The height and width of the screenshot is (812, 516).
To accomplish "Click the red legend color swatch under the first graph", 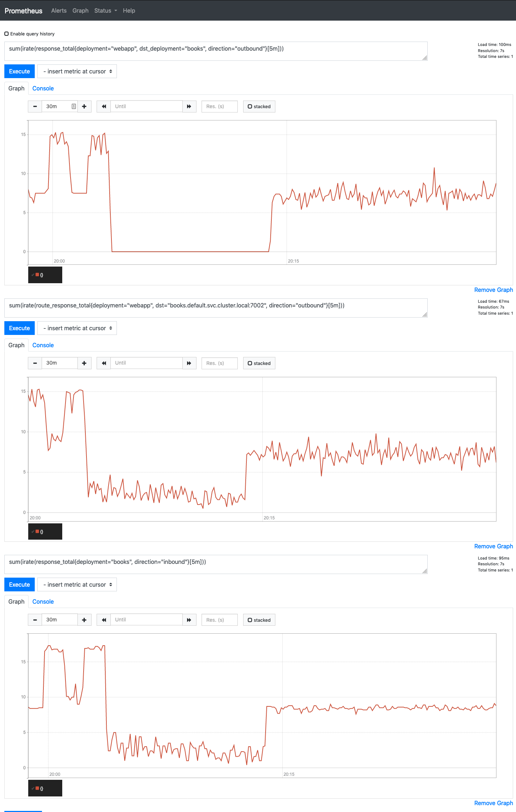I will pyautogui.click(x=38, y=274).
